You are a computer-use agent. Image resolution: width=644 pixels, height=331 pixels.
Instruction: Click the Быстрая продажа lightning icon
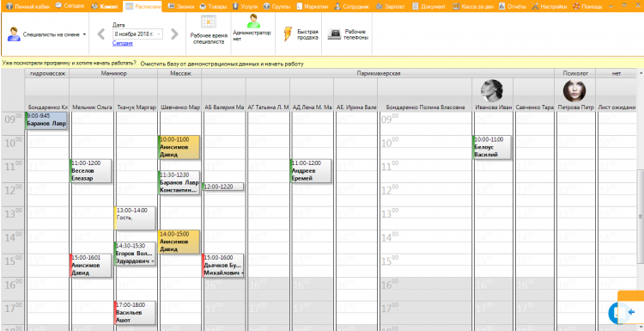[x=288, y=34]
